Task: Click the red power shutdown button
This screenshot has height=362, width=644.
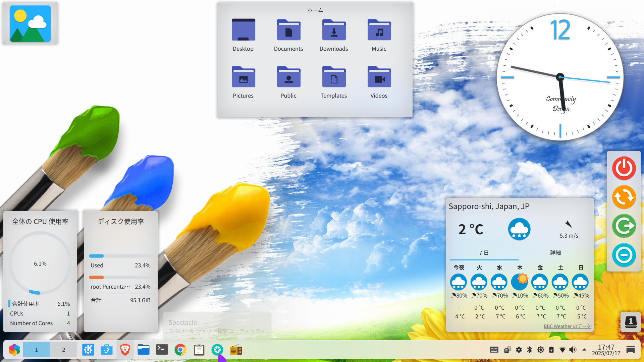Action: tap(624, 168)
